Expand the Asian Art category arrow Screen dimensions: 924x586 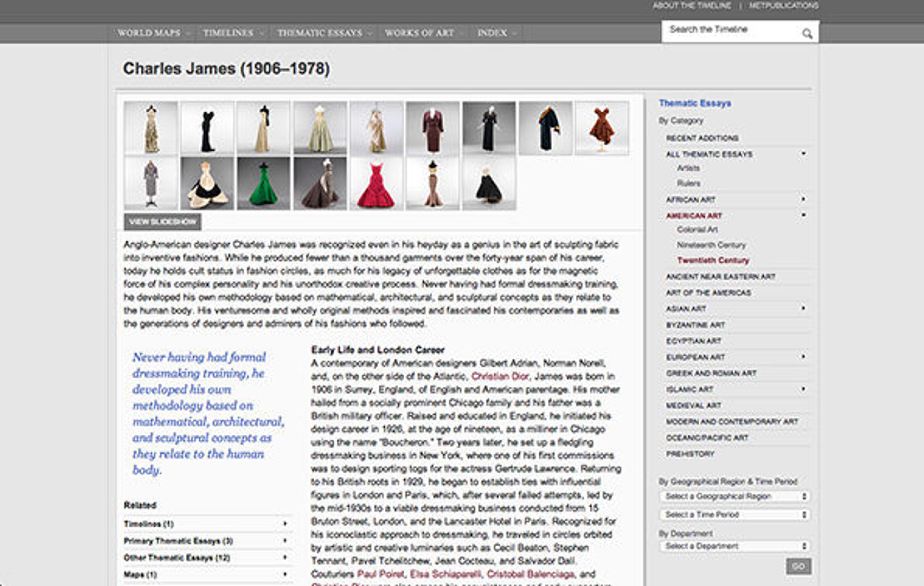tap(803, 308)
